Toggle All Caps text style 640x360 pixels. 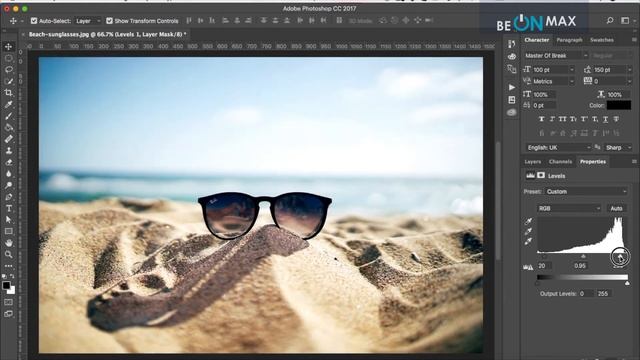coord(563,119)
